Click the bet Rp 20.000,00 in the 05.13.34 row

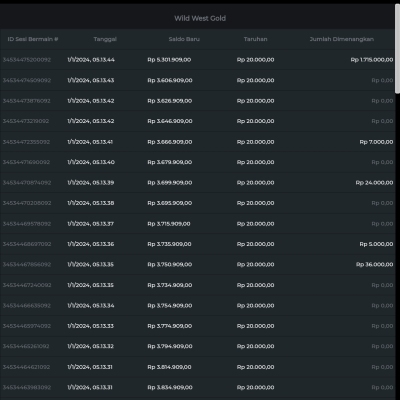click(x=256, y=305)
